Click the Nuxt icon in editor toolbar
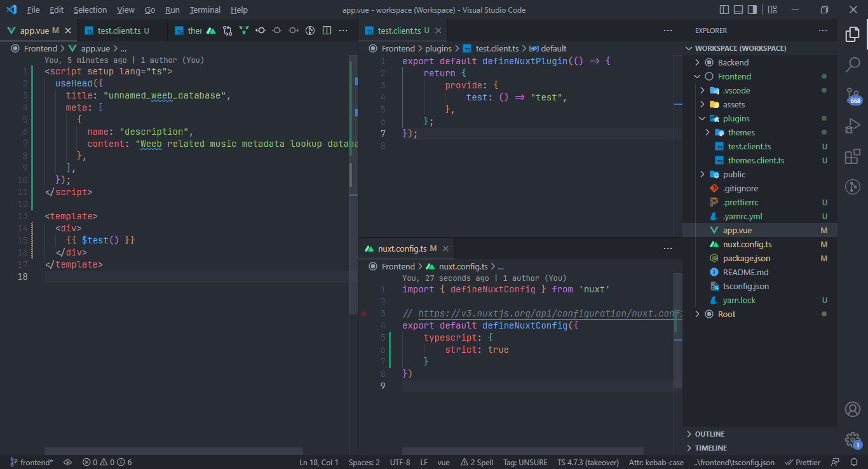This screenshot has height=469, width=868. pos(211,31)
